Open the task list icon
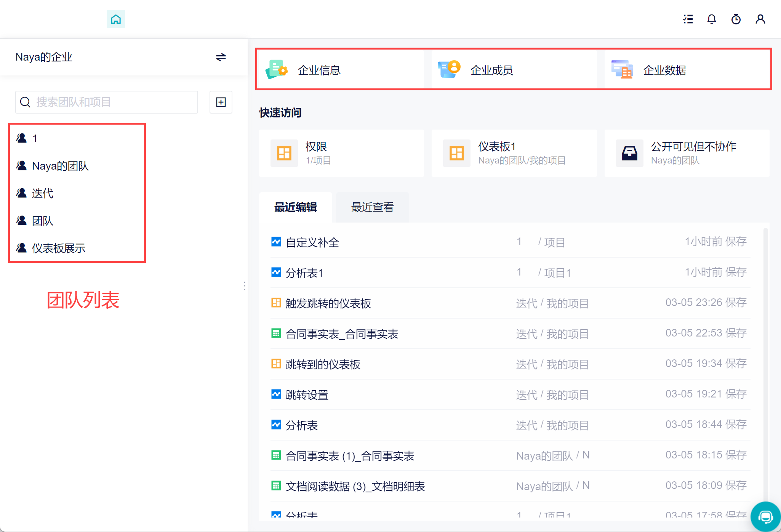This screenshot has width=781, height=532. coord(688,19)
